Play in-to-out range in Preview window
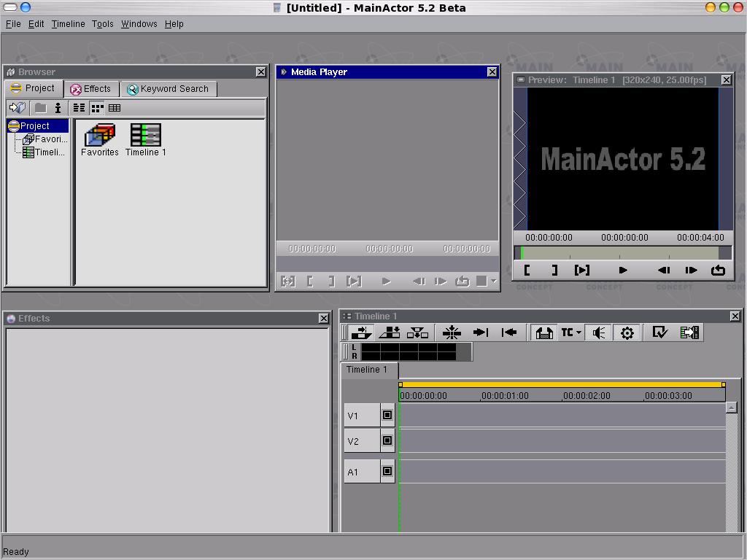The height and width of the screenshot is (560, 747). point(582,270)
